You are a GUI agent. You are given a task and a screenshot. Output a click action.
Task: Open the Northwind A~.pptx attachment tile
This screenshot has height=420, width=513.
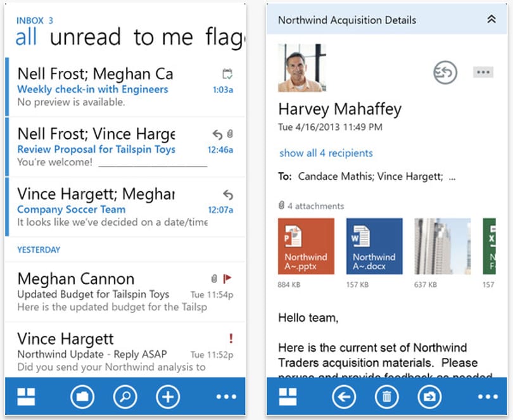tap(306, 246)
